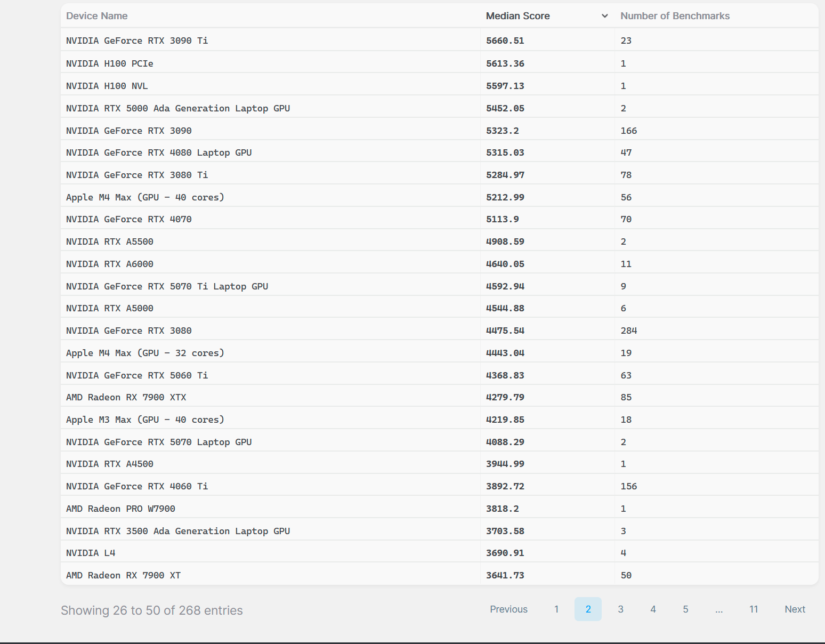Sort by the Median Score chevron icon
825x644 pixels.
tap(604, 16)
